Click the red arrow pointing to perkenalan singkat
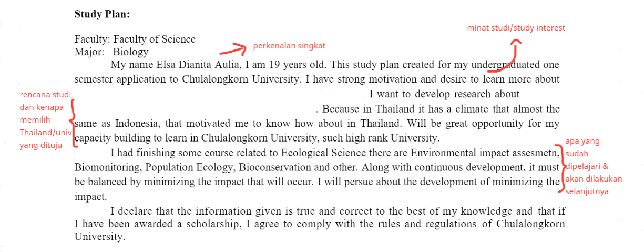 [x=233, y=49]
